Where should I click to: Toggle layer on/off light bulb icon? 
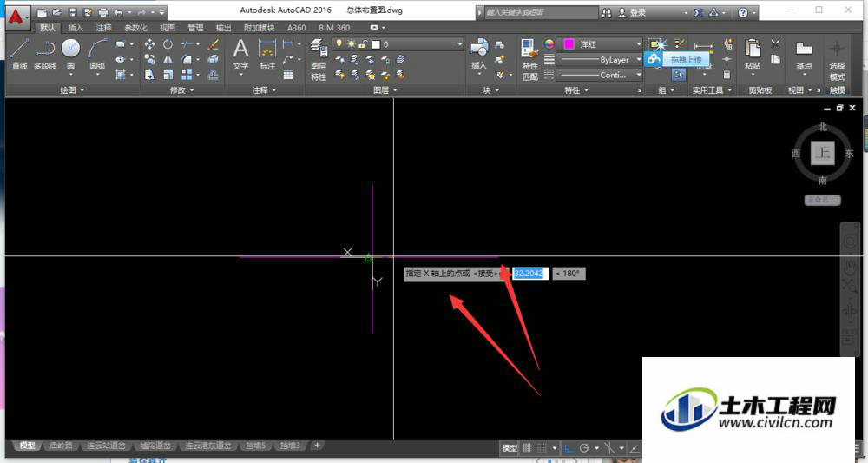pos(339,43)
